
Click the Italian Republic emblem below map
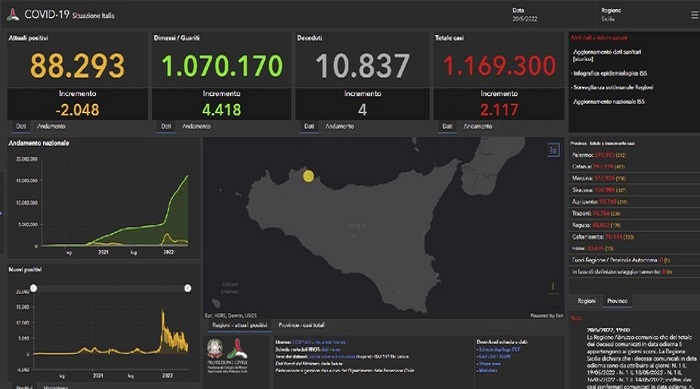coord(215,348)
